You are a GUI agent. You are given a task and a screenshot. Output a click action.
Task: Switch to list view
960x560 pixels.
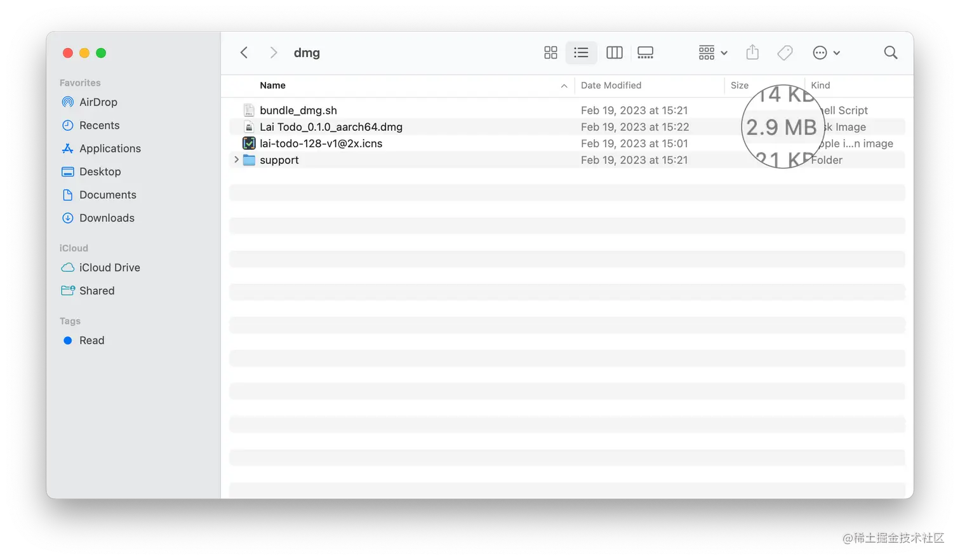click(581, 53)
